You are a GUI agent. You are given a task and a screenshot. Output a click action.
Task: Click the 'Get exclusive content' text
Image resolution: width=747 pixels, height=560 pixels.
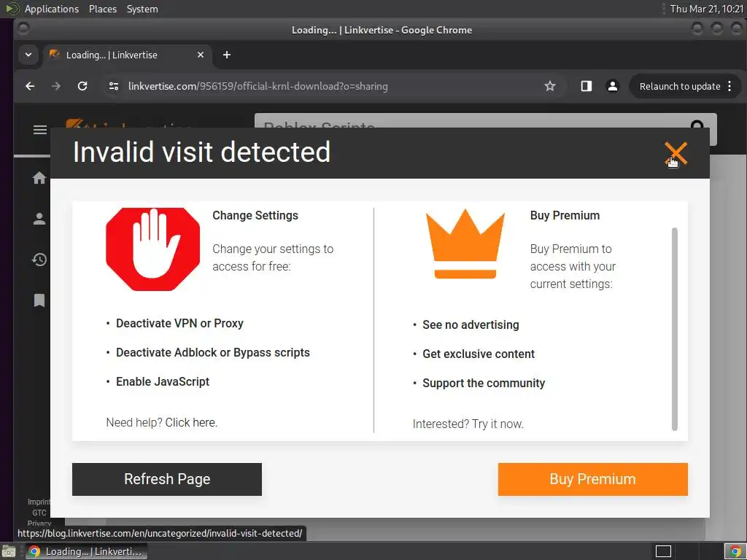(479, 354)
